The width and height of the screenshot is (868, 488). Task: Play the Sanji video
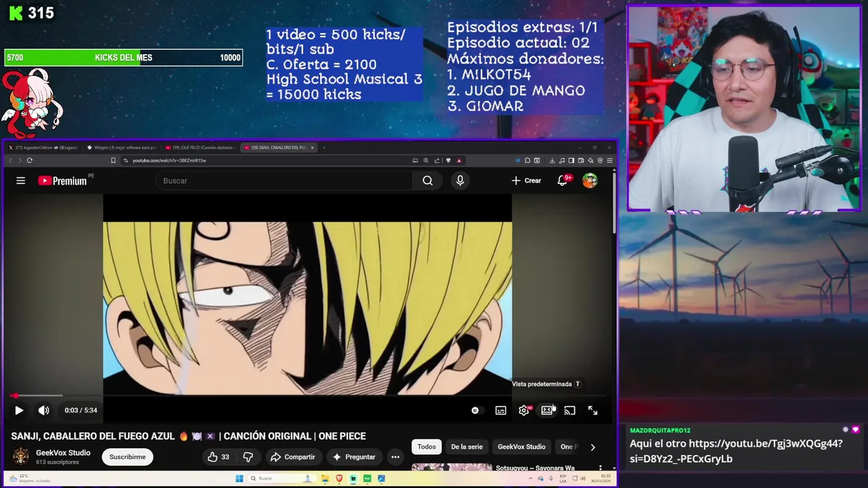[x=19, y=410]
